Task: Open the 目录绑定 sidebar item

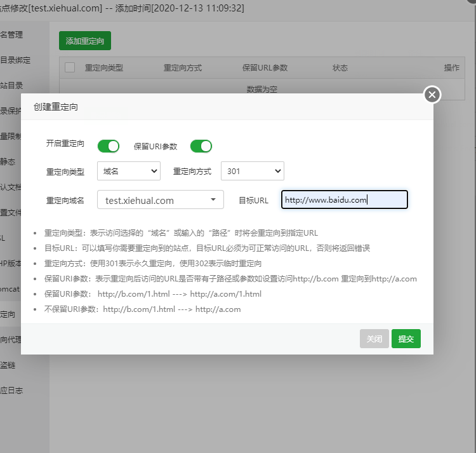Action: pos(15,60)
